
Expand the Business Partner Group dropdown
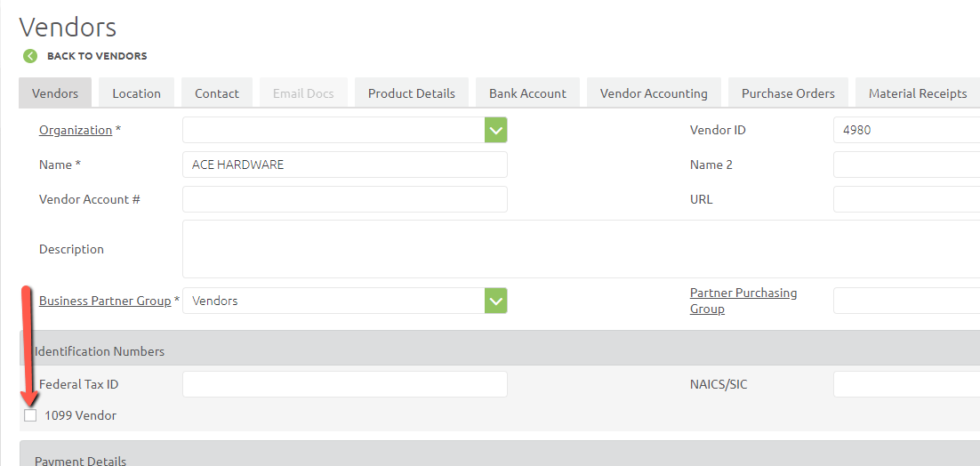pyautogui.click(x=495, y=301)
